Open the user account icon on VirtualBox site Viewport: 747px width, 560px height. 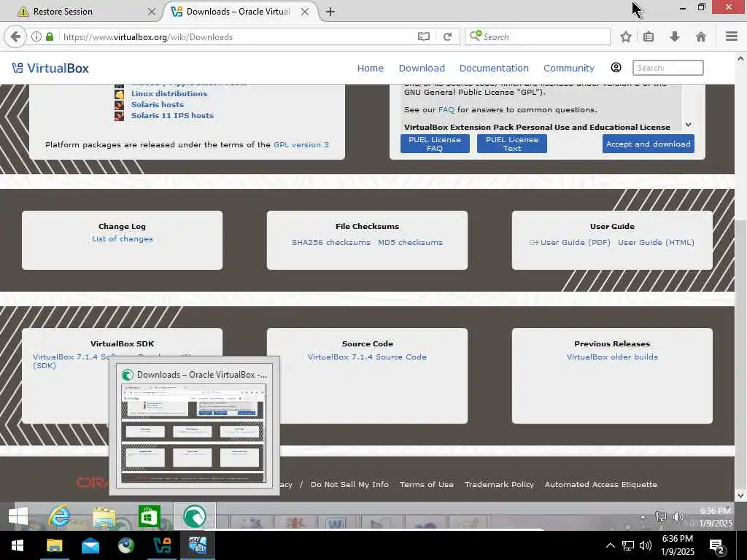(616, 68)
